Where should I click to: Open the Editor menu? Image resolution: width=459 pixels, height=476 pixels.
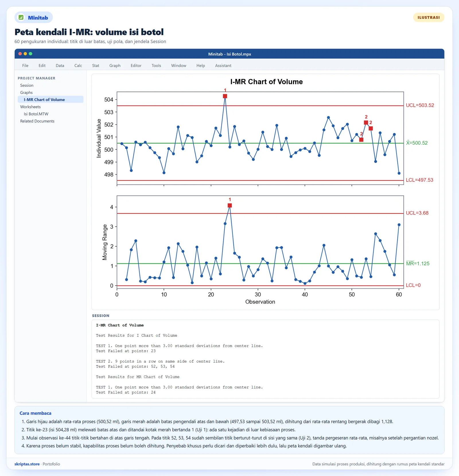tap(136, 65)
